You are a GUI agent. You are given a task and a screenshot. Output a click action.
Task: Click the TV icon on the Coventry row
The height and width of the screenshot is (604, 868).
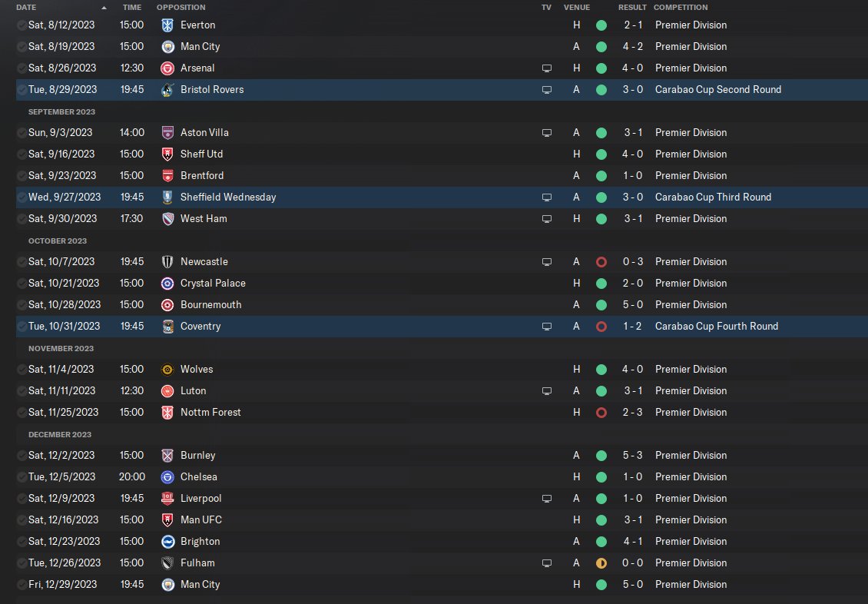point(546,326)
